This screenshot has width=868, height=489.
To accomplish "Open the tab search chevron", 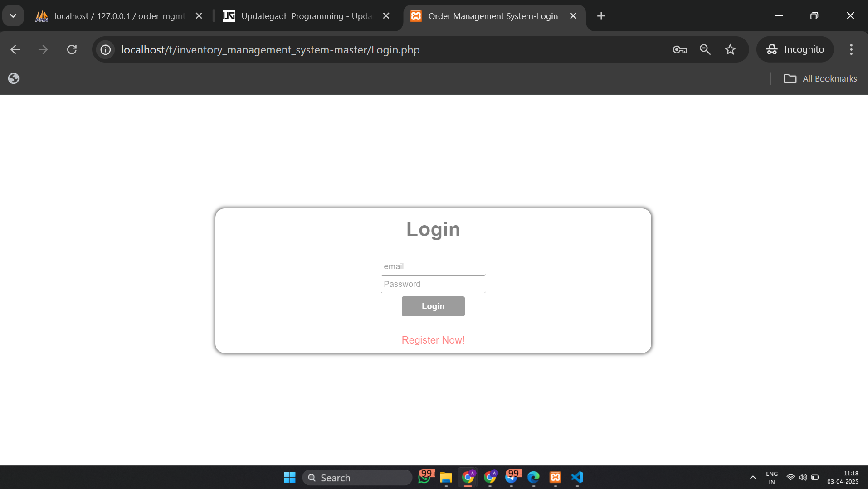I will pos(13,15).
